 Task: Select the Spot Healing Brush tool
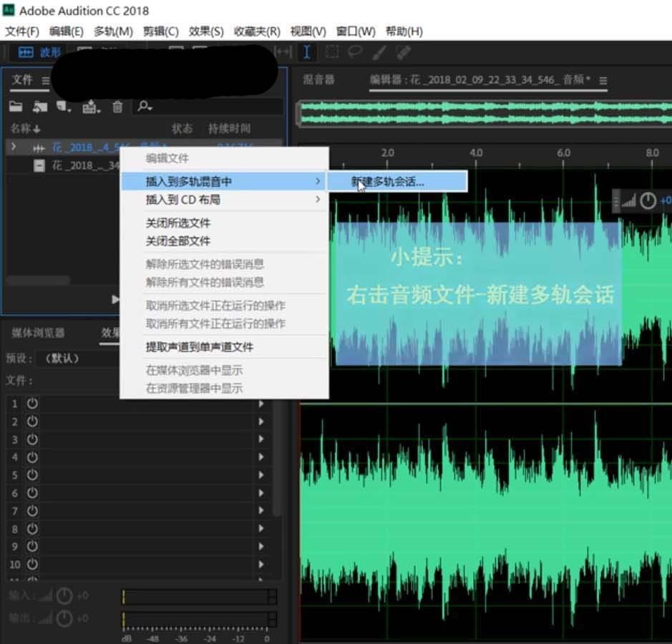point(404,52)
